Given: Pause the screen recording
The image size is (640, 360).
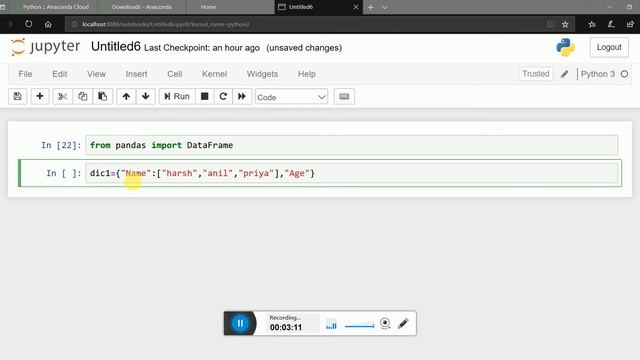Looking at the screenshot, I should pos(240,323).
